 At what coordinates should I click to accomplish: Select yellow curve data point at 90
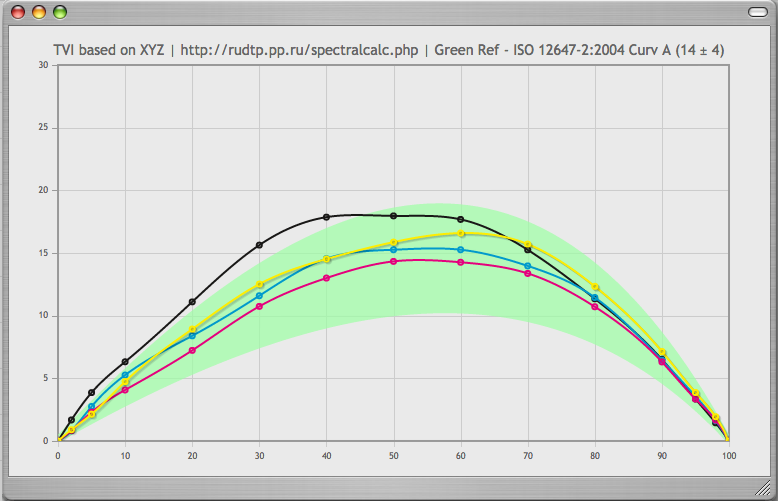(662, 352)
